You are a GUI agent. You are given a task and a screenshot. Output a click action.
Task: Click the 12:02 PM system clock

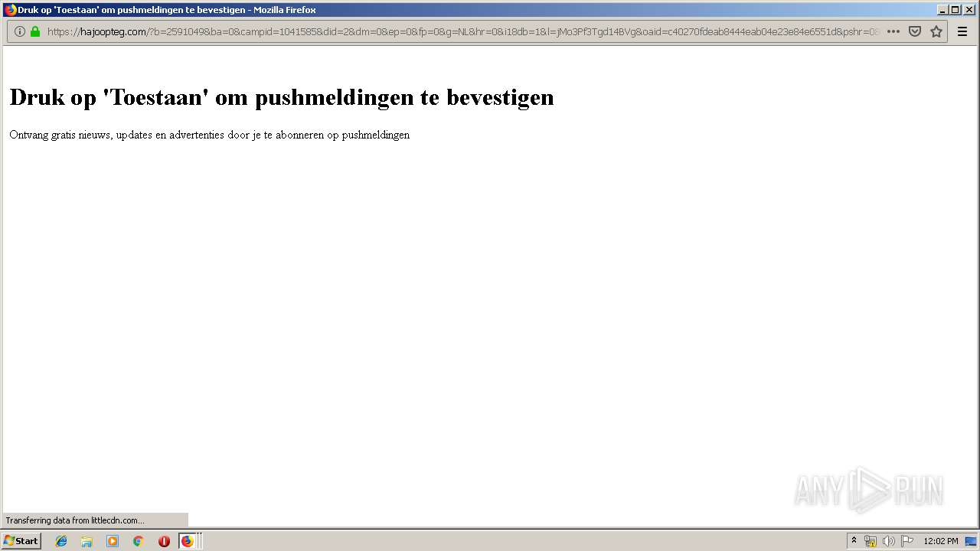(941, 541)
